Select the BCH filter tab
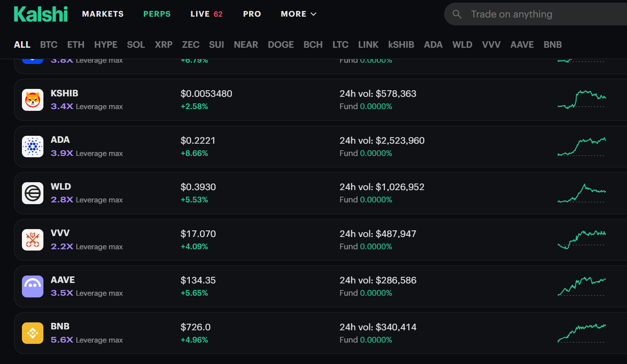This screenshot has width=627, height=364. click(x=313, y=45)
